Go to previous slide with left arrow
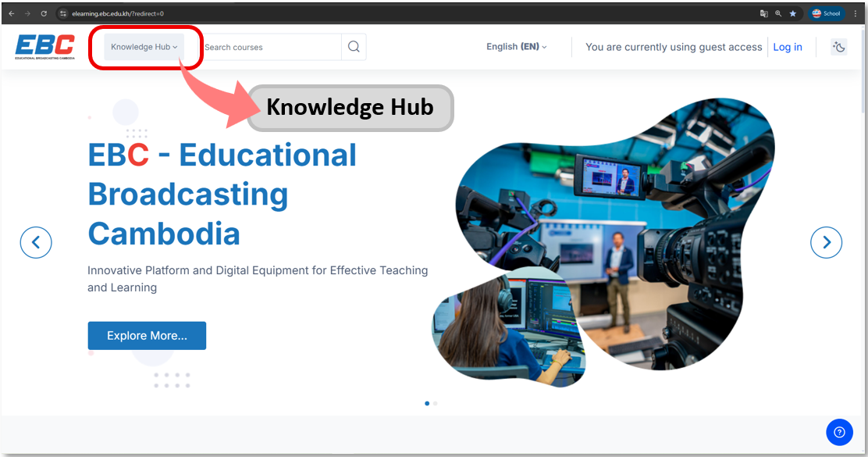Screen dimensions: 868x457 [36, 243]
